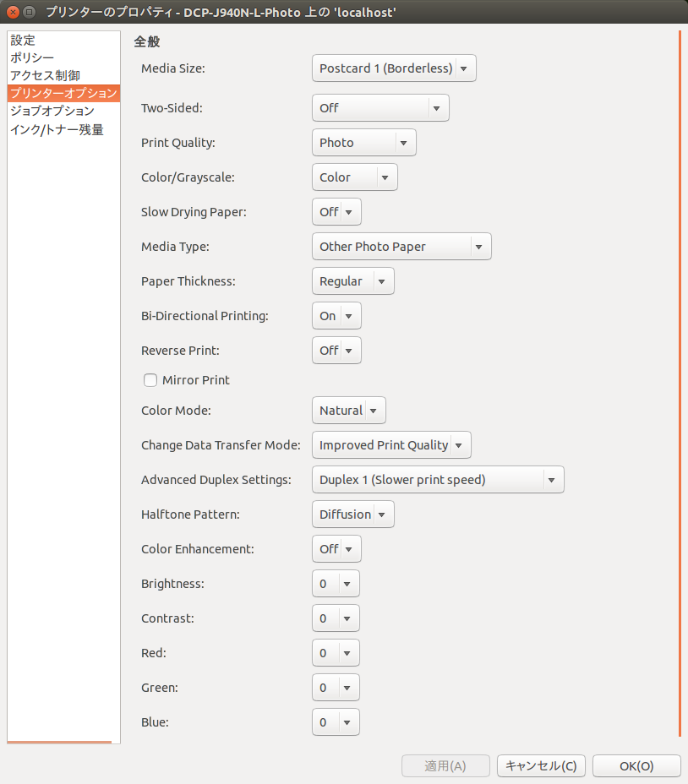This screenshot has height=784, width=688.
Task: Open Change Data Transfer Mode dropdown
Action: click(391, 445)
